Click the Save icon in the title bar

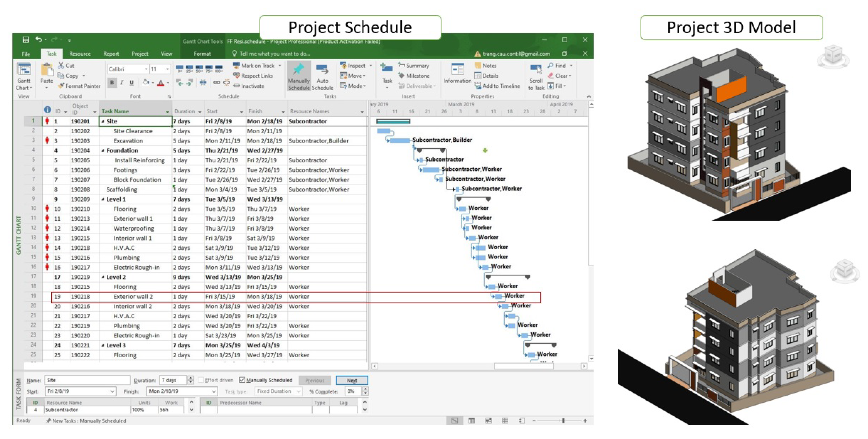pos(25,40)
